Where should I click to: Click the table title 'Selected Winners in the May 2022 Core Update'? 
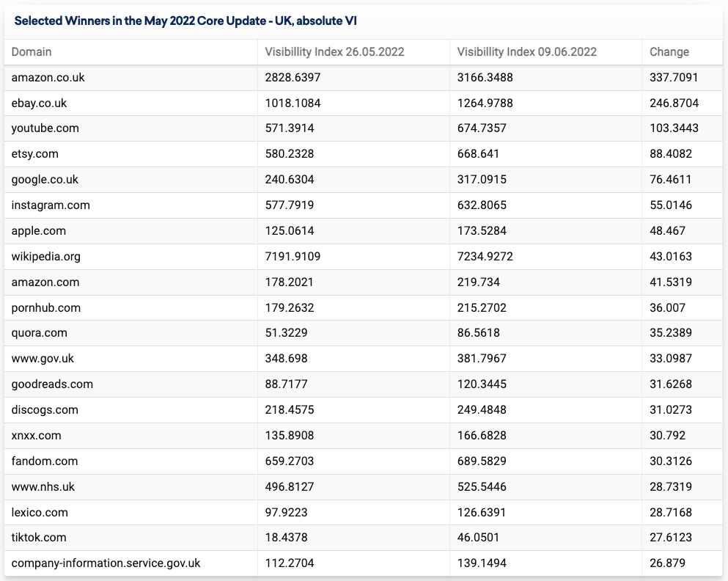185,21
